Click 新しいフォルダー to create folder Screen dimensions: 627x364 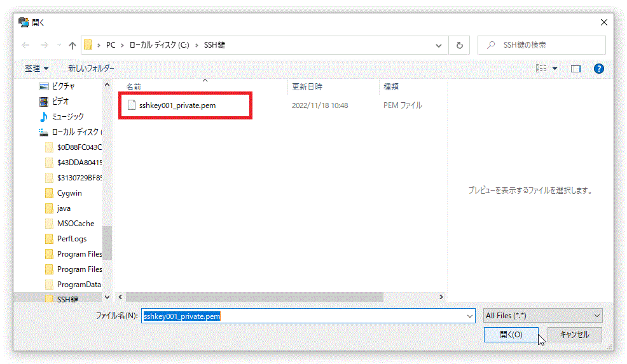(x=91, y=68)
